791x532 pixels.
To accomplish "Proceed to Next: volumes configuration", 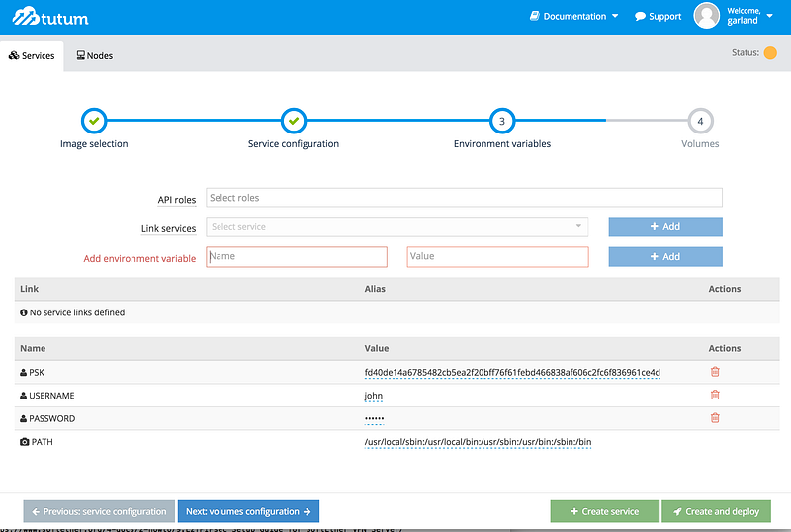I will tap(248, 511).
